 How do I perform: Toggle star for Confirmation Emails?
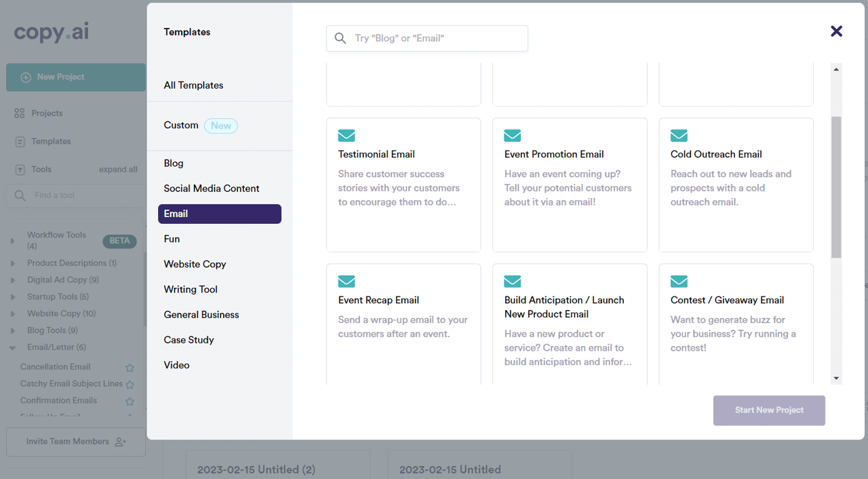pos(130,402)
